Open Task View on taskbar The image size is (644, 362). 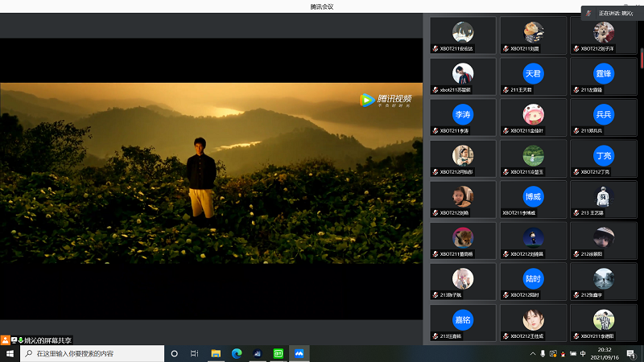(x=195, y=353)
